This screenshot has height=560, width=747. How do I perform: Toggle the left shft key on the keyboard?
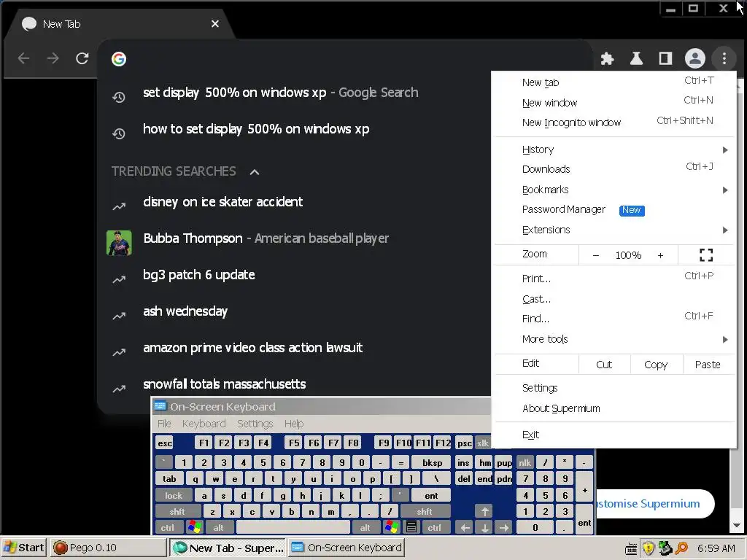[x=177, y=511]
